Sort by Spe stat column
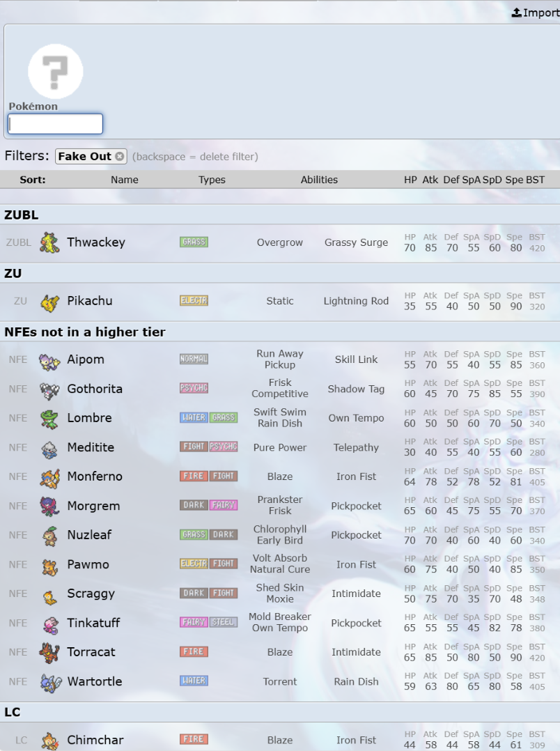 pos(514,180)
